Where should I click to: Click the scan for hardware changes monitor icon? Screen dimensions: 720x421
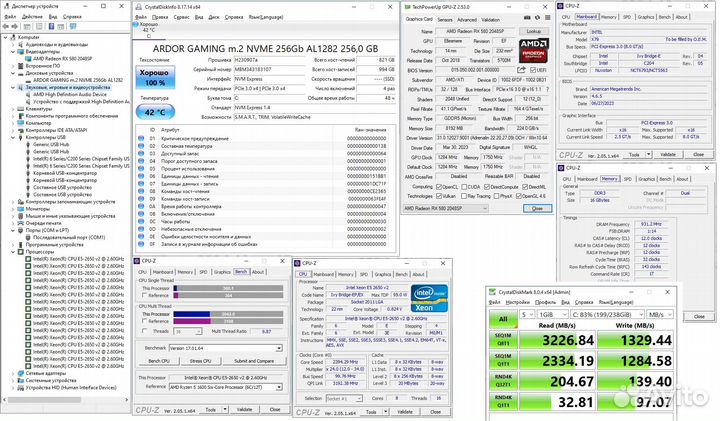pos(73,27)
